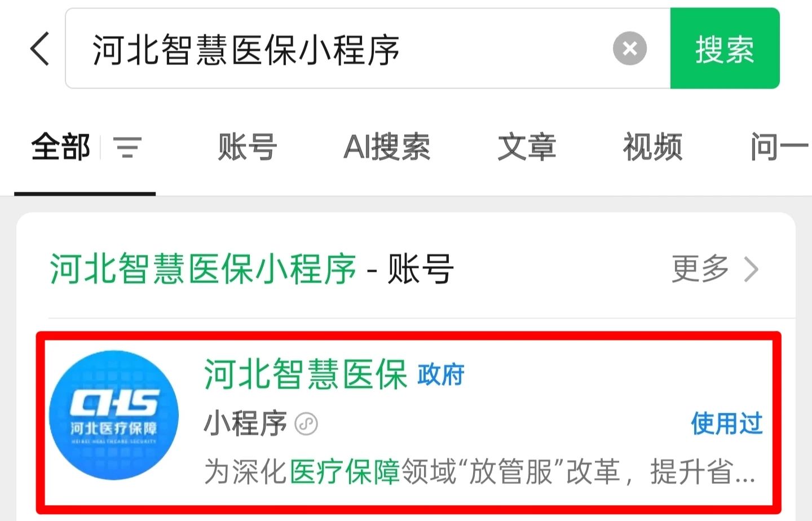Tap the 使用过 label
Viewport: 812px width, 521px height.
click(727, 423)
